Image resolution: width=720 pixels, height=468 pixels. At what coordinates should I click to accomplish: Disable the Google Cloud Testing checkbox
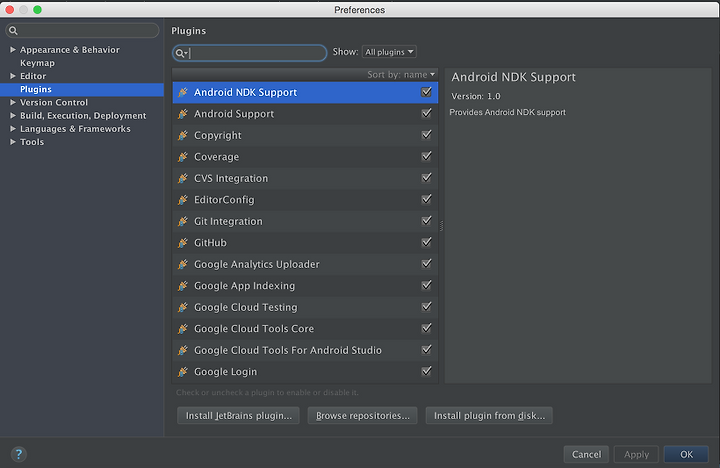[x=427, y=306]
